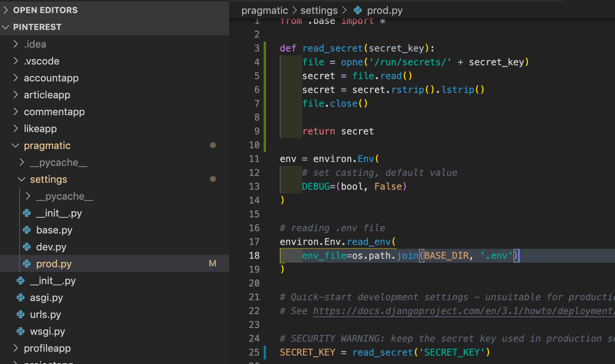Click Python icon beside urls.py
Screen dimensions: 615x364
pos(20,314)
